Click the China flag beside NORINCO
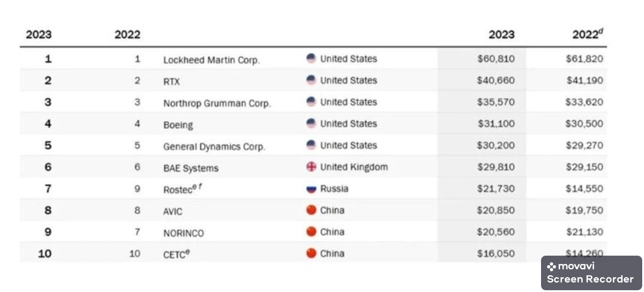Screen dimensions: 644x292 [311, 232]
